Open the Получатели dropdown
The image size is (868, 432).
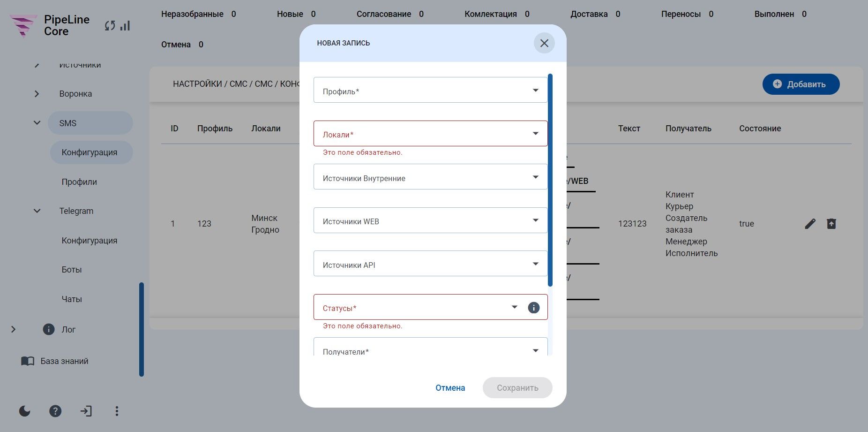click(x=430, y=347)
